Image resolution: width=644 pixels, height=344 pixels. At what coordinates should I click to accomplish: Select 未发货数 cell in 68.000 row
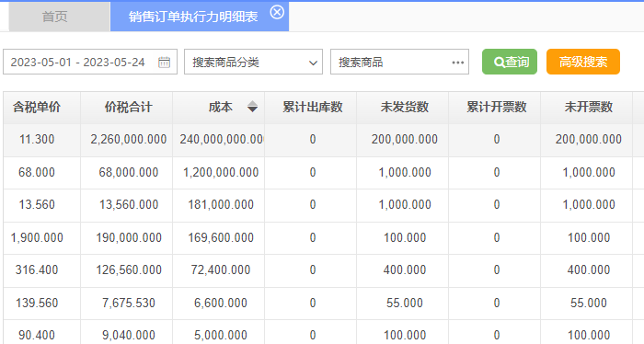pyautogui.click(x=403, y=172)
